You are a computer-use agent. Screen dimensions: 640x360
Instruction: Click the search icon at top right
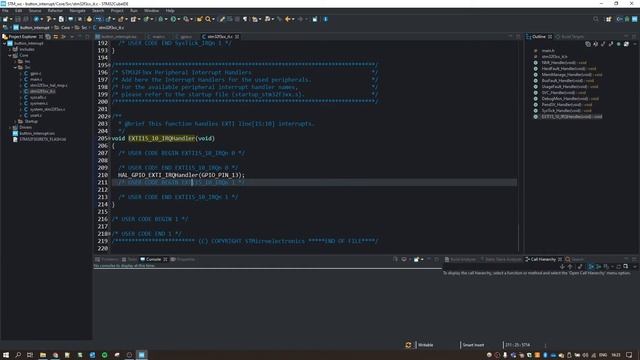pyautogui.click(x=596, y=19)
